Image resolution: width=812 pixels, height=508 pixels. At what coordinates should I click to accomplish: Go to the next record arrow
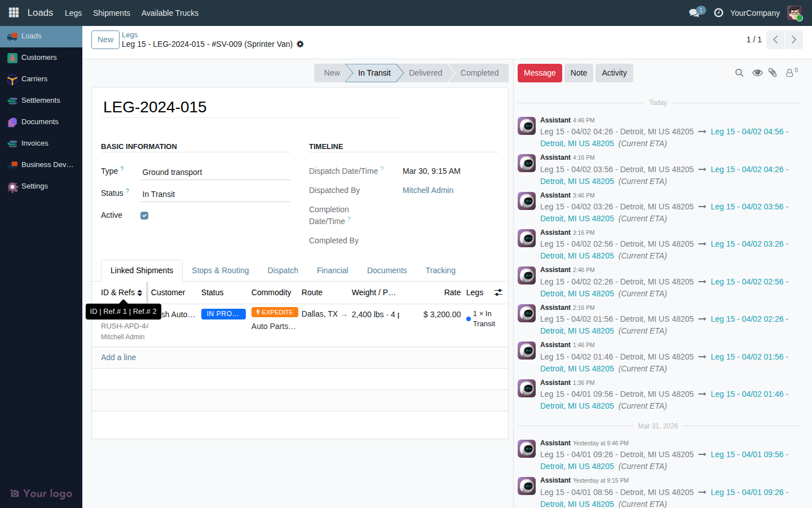point(793,40)
